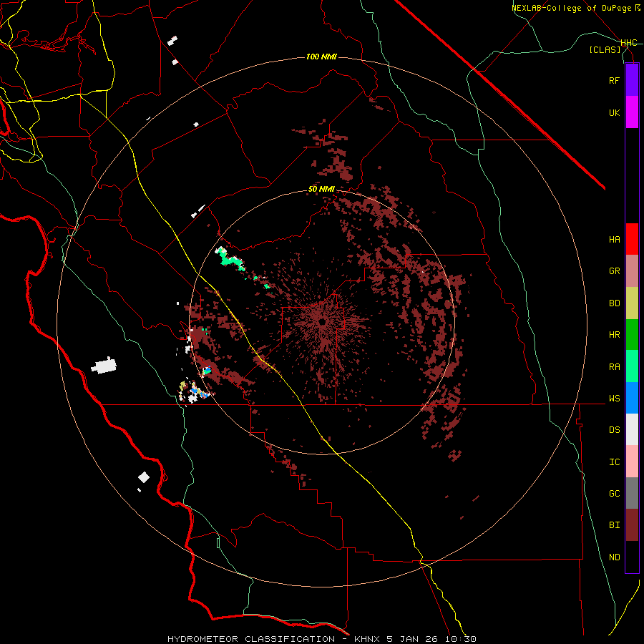Screen dimensions: 644x644
Task: Click the 100 NMI range ring label
Action: [x=321, y=57]
